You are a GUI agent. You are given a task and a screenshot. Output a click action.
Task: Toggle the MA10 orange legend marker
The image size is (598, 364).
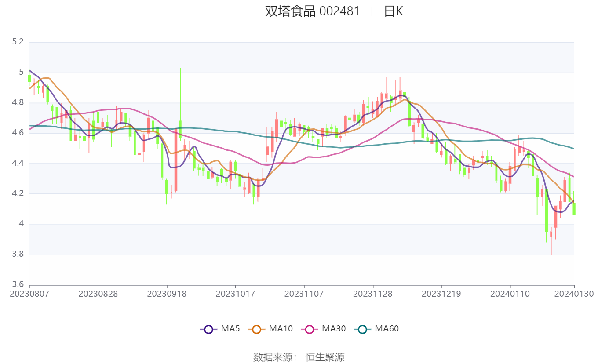point(256,329)
